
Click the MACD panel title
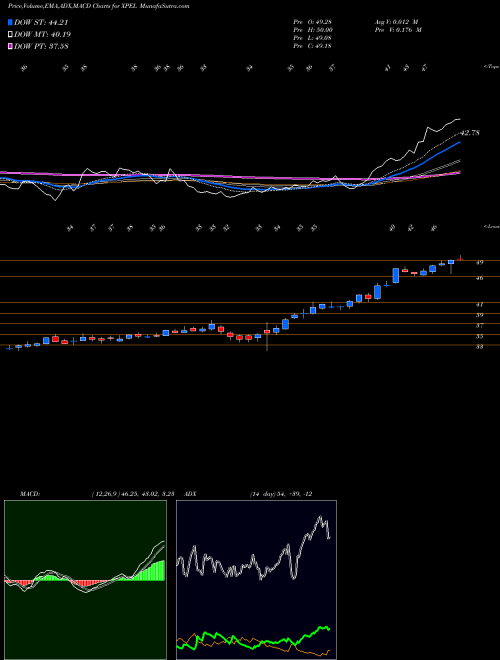coord(29,494)
